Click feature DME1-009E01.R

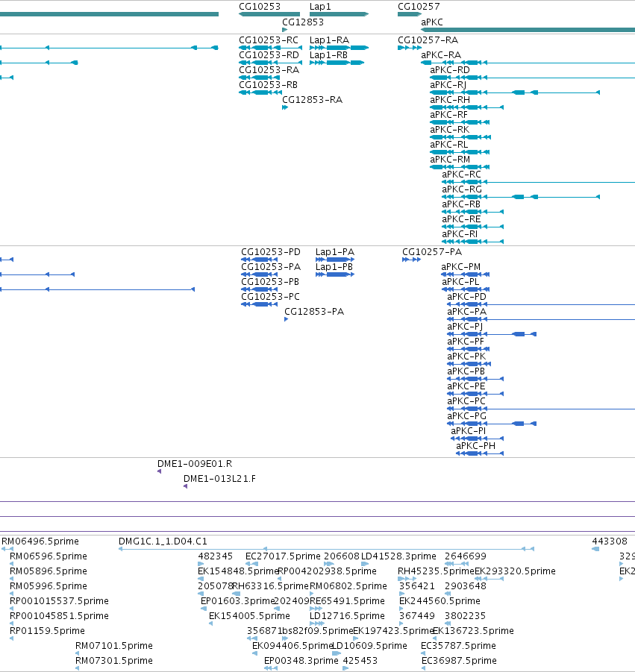195,464
